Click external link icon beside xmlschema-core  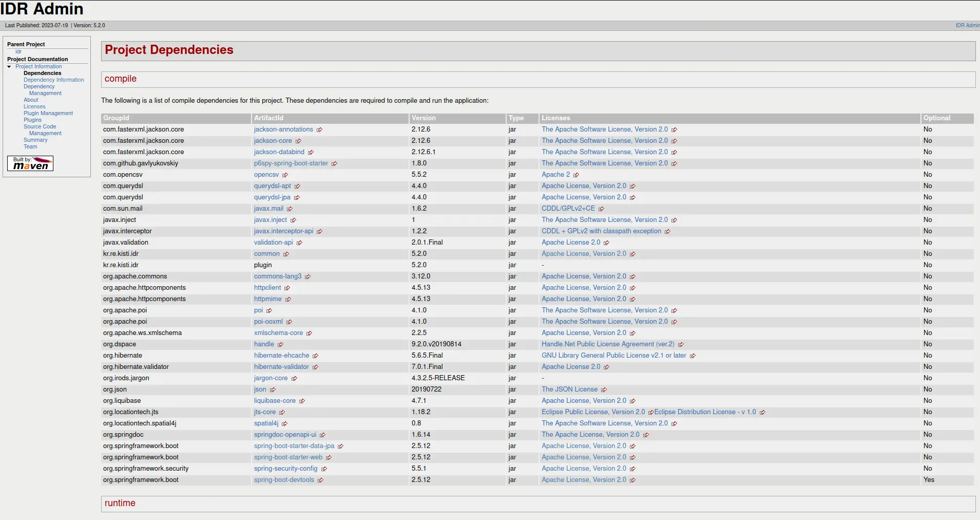[x=309, y=333]
